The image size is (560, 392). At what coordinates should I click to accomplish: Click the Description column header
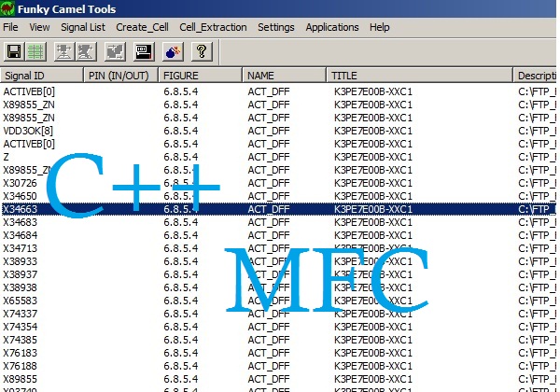pos(537,76)
